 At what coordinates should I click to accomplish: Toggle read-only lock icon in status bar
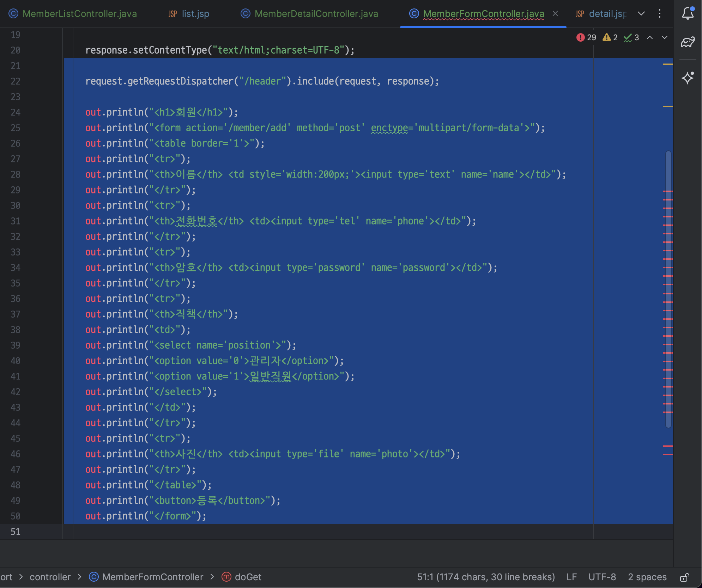[684, 577]
